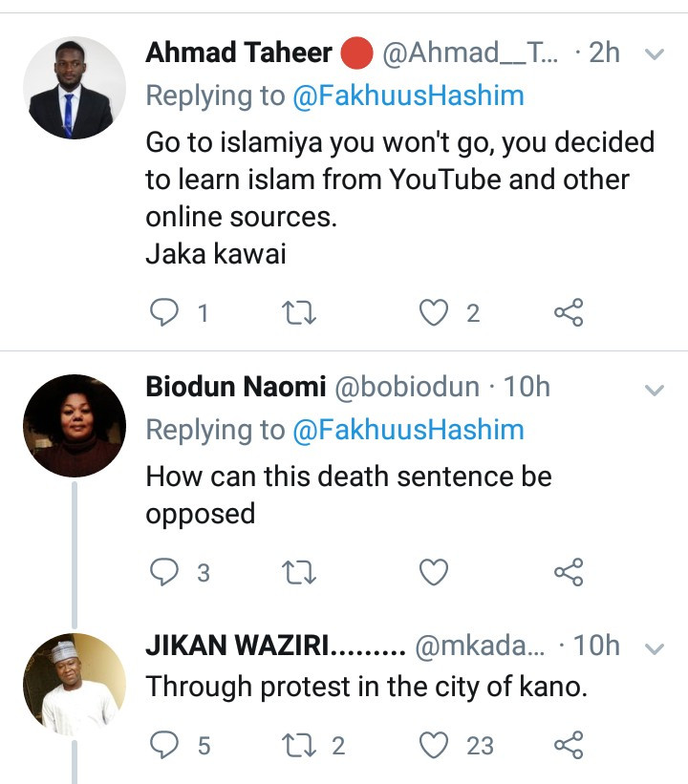Tap @FakhuusHashim mention in Biodun's reply
This screenshot has height=784, width=688.
(x=409, y=430)
